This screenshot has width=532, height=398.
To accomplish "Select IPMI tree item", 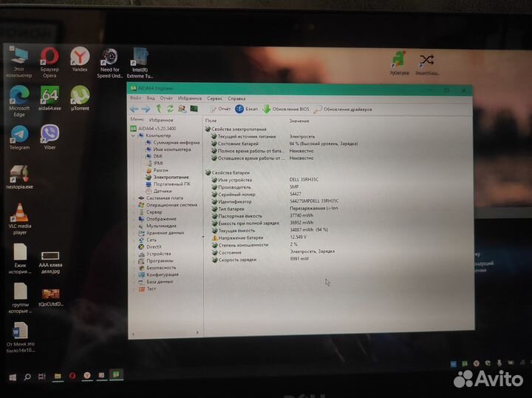I will tap(154, 163).
